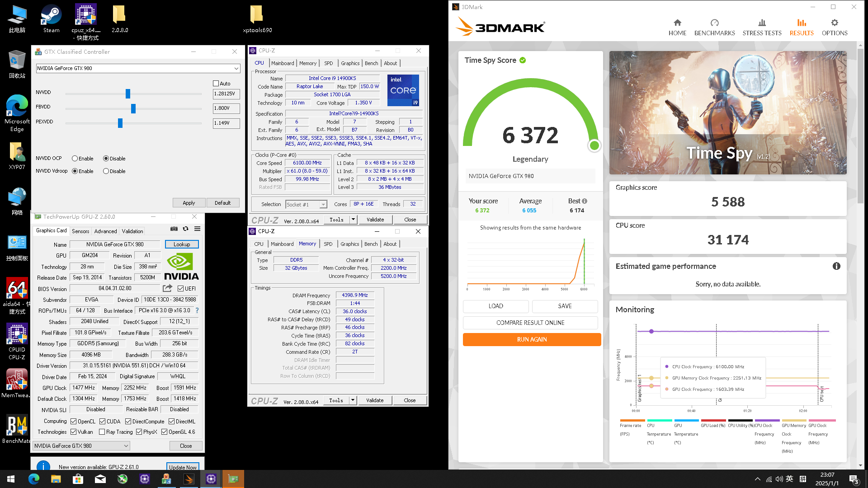868x488 pixels.
Task: Toggle Vulkan checkbox in GPU-Z
Action: tap(73, 432)
